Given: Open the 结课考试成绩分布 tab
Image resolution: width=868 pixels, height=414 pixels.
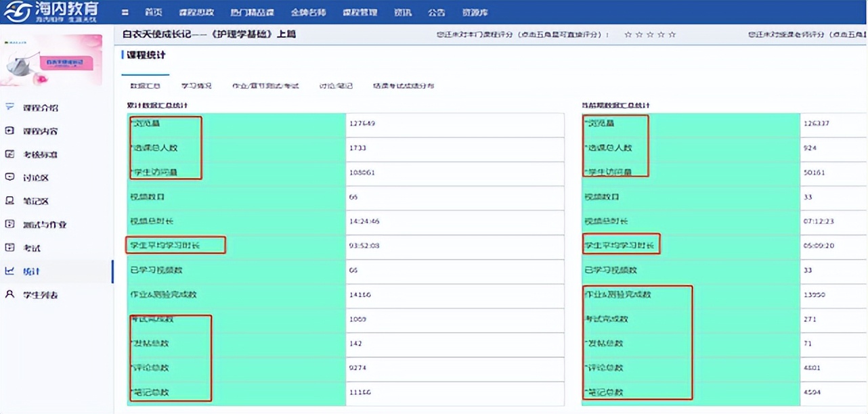Looking at the screenshot, I should [x=404, y=86].
